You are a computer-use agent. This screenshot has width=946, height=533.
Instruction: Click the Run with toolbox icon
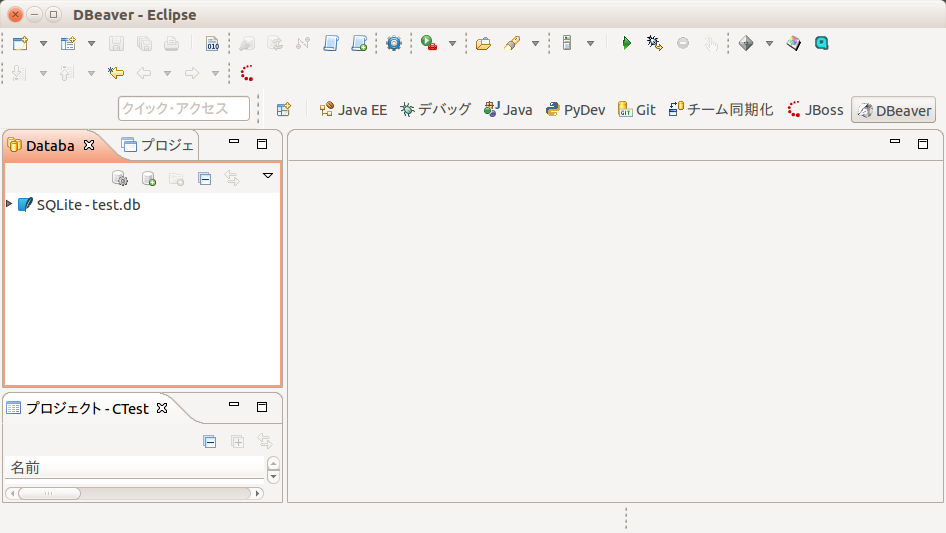point(429,43)
